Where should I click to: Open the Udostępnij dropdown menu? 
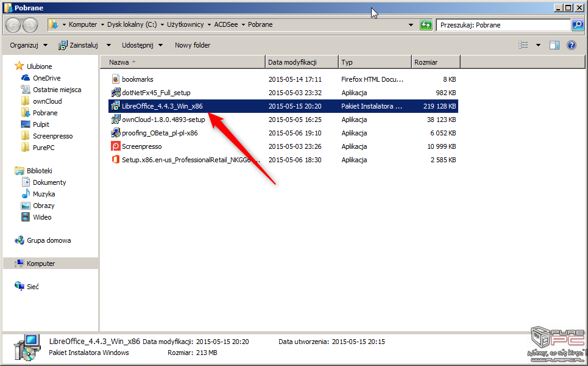pyautogui.click(x=142, y=45)
